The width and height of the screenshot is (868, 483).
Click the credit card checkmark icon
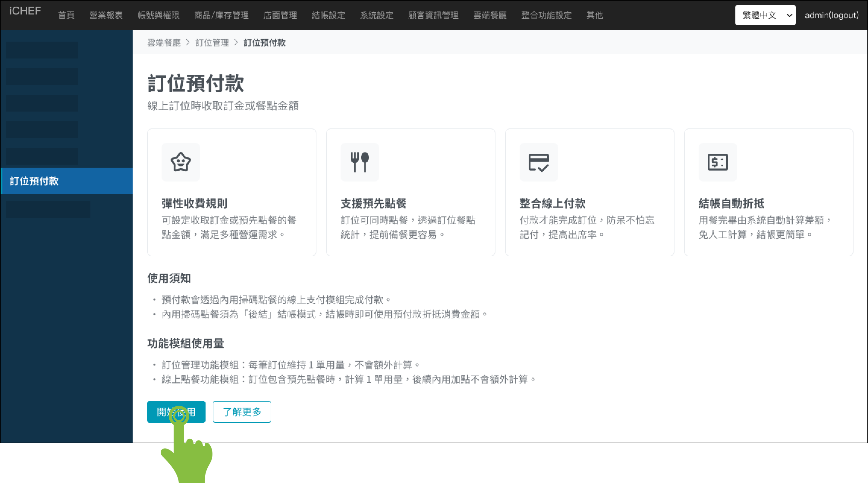[x=539, y=162]
